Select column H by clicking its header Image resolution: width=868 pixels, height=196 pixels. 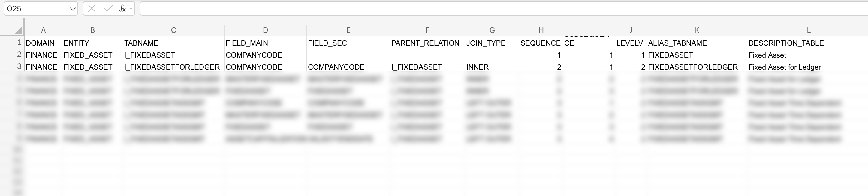(x=541, y=29)
